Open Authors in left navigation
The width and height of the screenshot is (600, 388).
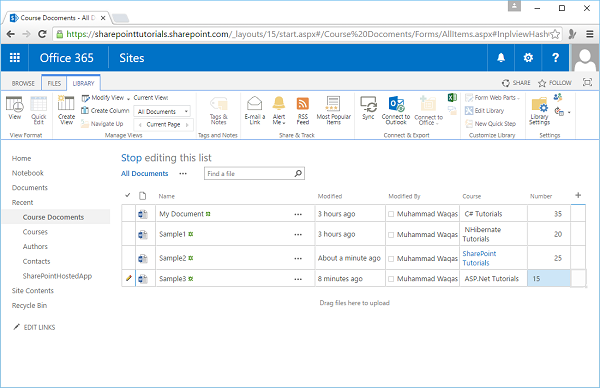(35, 246)
